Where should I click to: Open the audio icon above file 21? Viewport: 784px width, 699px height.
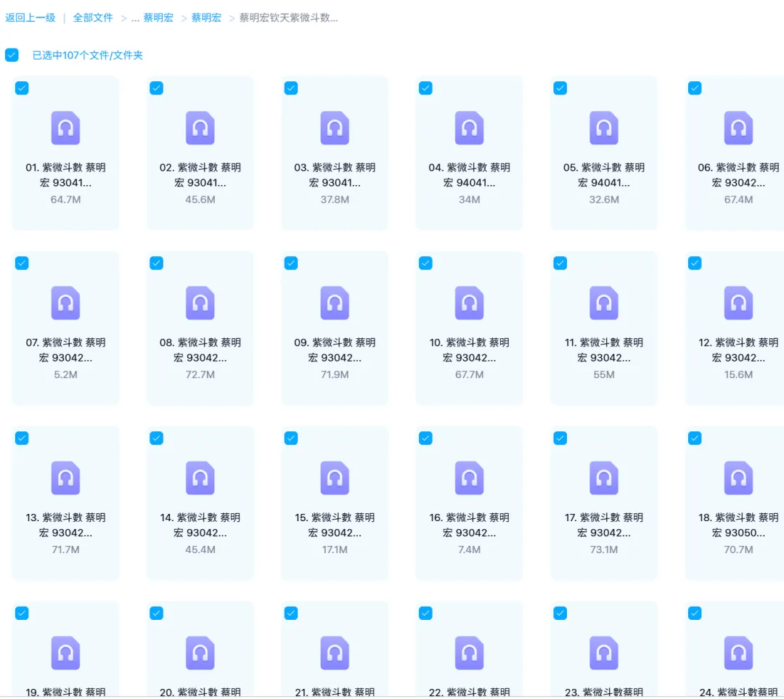pos(335,653)
